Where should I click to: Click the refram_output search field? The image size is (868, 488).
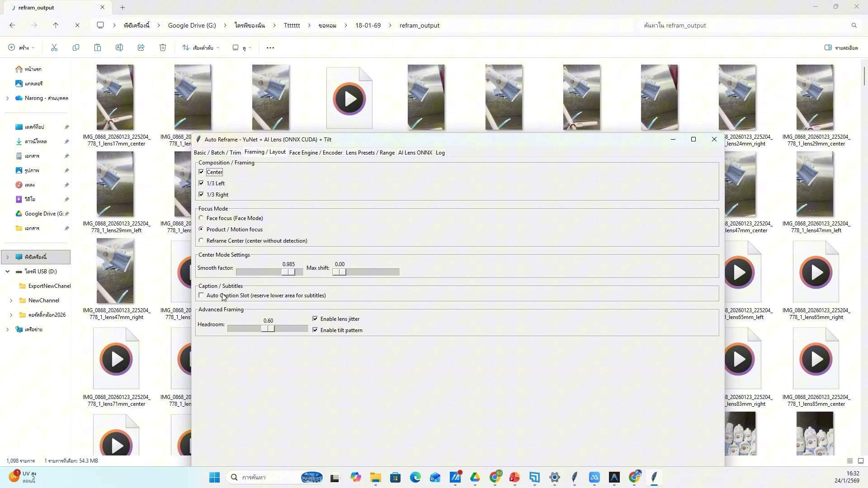pos(741,26)
